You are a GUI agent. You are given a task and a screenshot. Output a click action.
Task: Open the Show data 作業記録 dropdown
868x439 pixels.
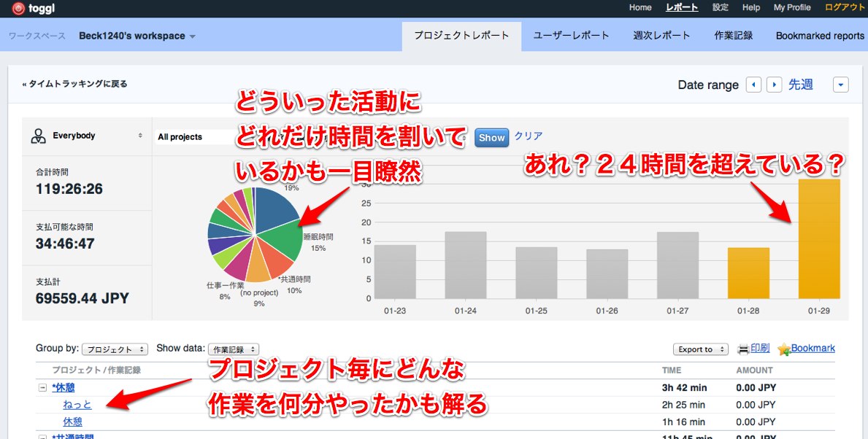pos(234,349)
